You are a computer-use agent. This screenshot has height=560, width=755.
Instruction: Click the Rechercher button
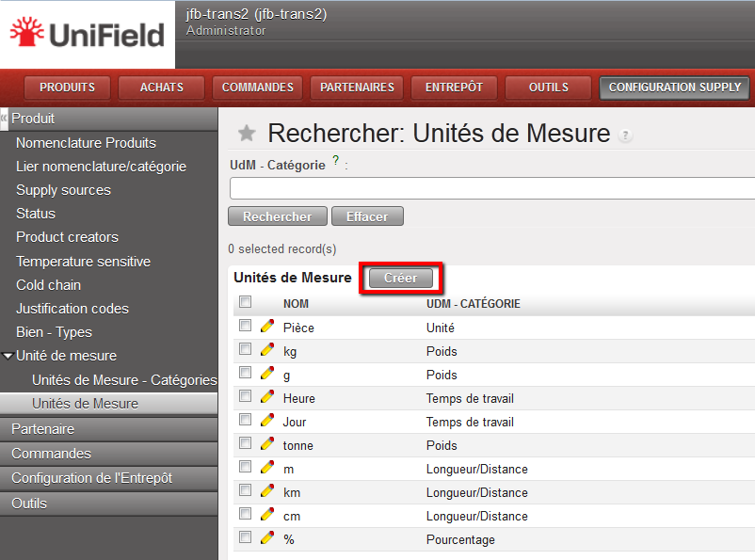tap(278, 216)
